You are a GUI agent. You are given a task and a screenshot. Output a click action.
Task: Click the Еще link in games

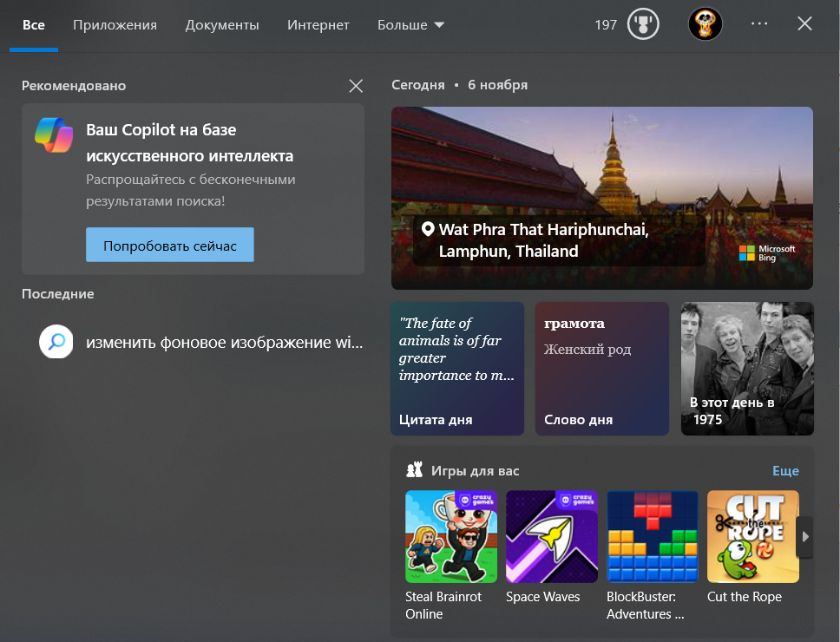[x=785, y=471]
